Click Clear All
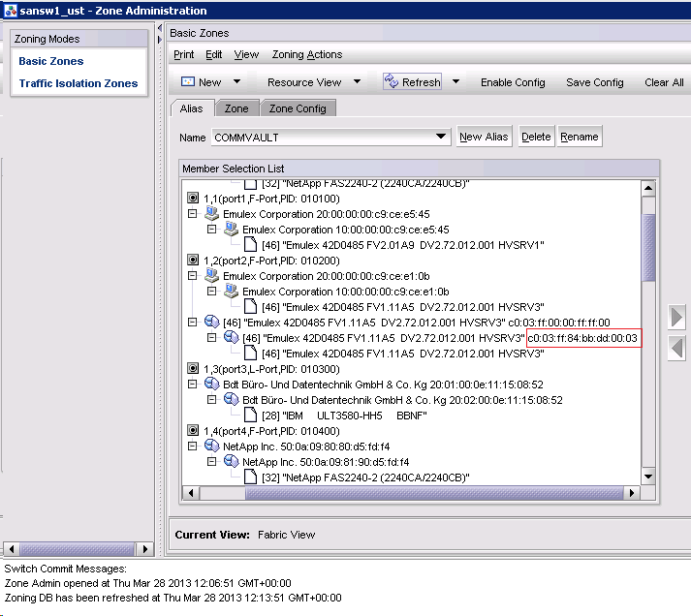The width and height of the screenshot is (691, 616). [664, 82]
